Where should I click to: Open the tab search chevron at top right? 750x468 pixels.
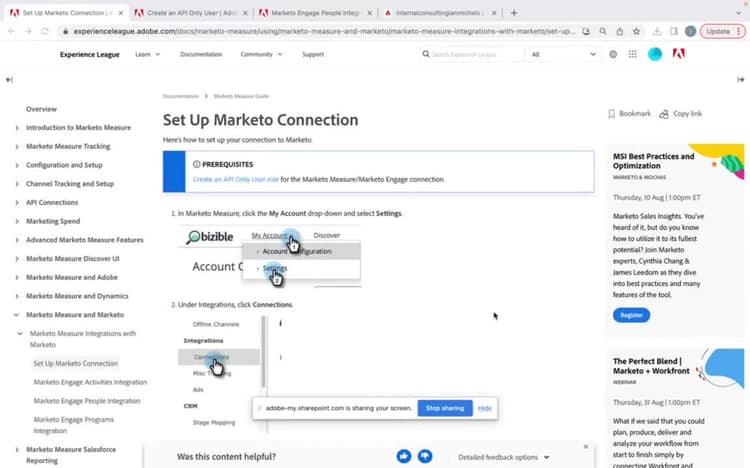(x=738, y=13)
